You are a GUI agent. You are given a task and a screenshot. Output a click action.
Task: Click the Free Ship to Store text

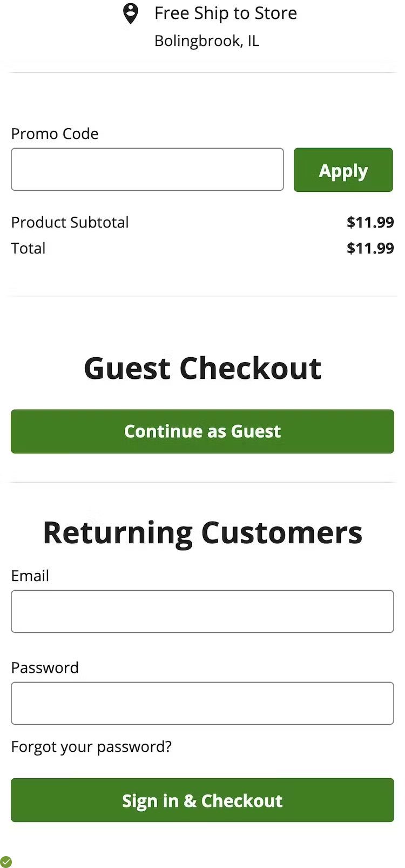pyautogui.click(x=225, y=13)
